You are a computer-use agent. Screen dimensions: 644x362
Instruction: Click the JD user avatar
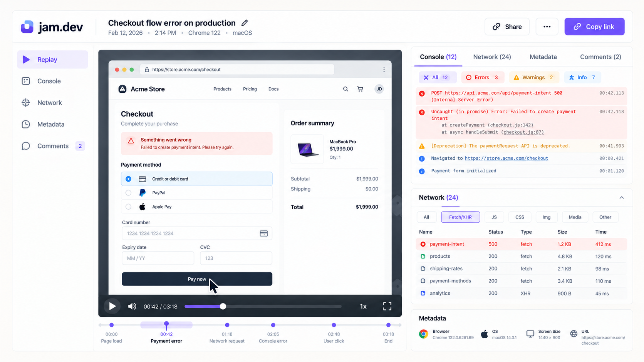point(379,89)
